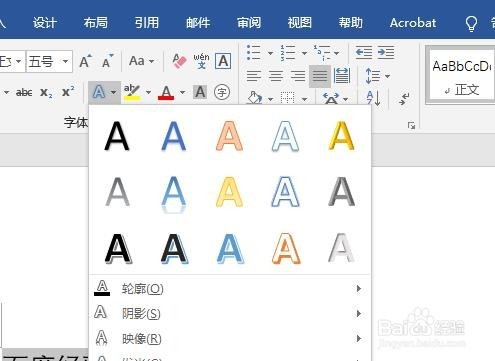The width and height of the screenshot is (495, 361).
Task: Open the 引用 ribbon tab
Action: (x=147, y=23)
